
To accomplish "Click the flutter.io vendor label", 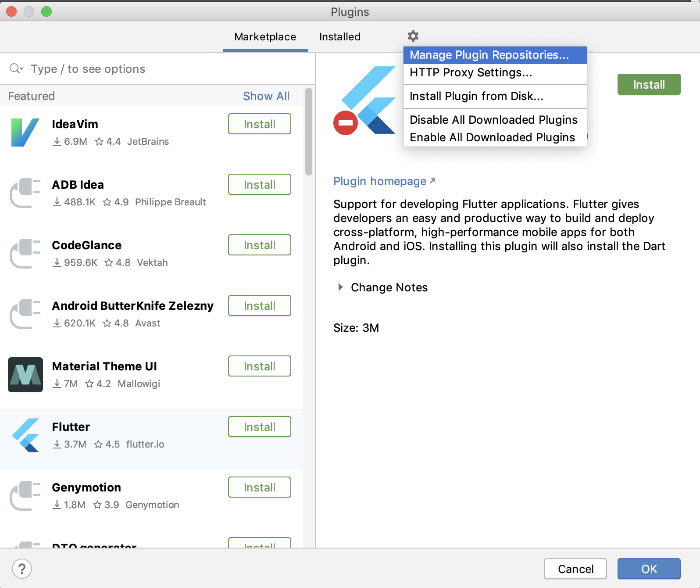I will tap(145, 444).
